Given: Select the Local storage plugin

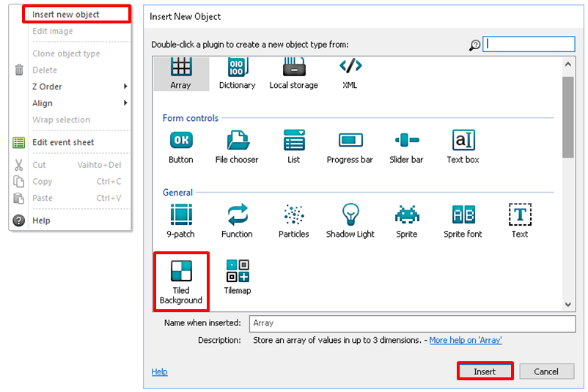Looking at the screenshot, I should pyautogui.click(x=293, y=67).
